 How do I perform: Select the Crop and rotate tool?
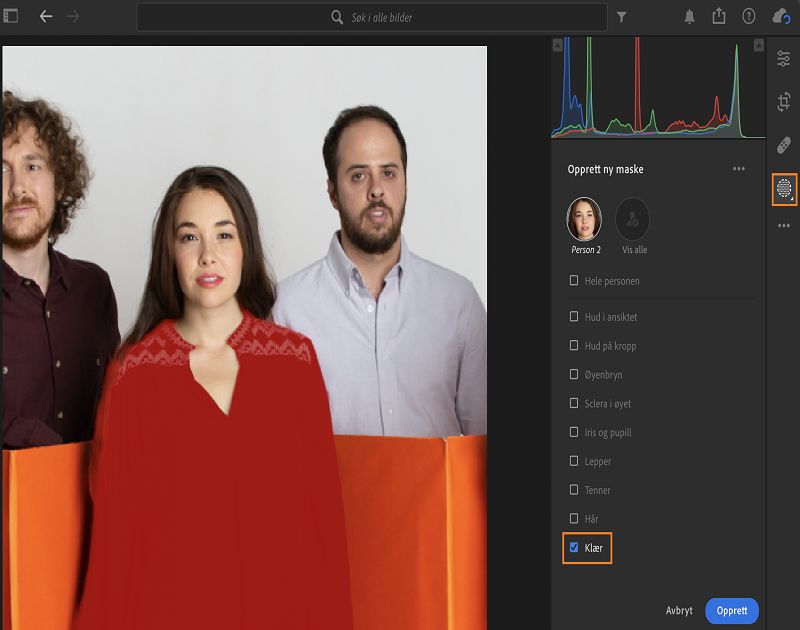[x=784, y=102]
